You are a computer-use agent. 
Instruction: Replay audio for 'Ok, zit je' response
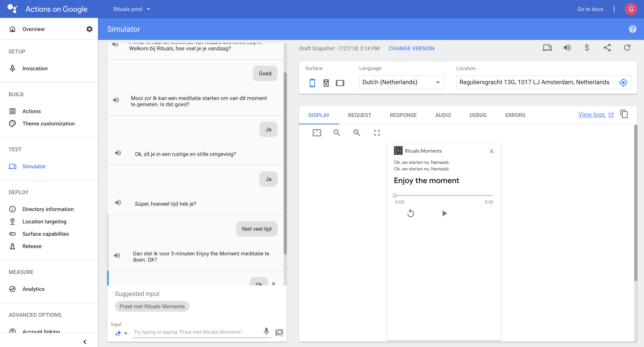118,153
